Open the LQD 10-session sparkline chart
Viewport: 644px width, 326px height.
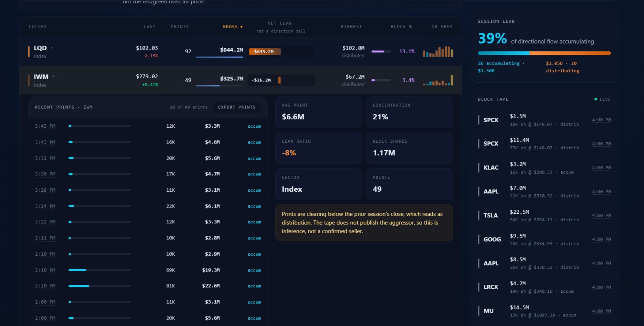tap(438, 52)
